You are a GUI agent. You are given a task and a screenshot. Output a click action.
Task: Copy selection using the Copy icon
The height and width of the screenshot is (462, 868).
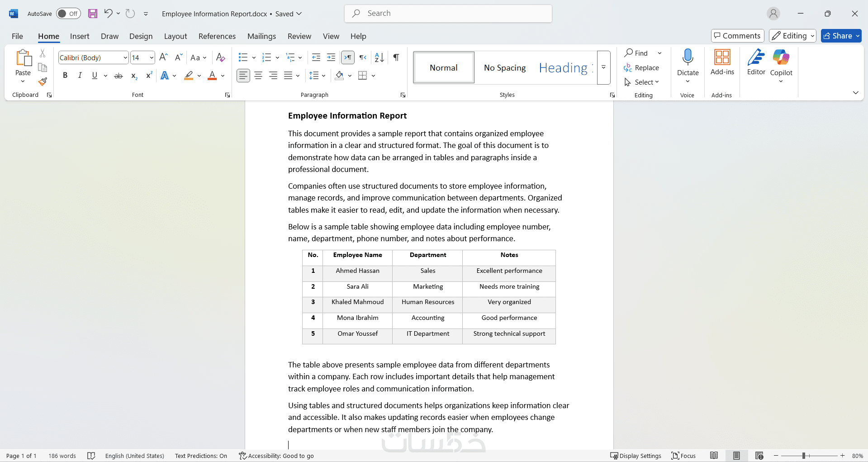pos(43,67)
